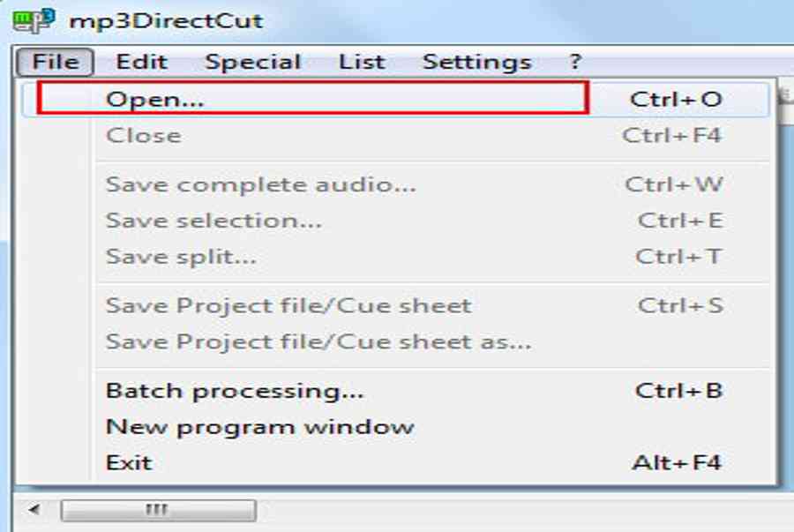Click the horizontal scrollbar thumb

[158, 510]
